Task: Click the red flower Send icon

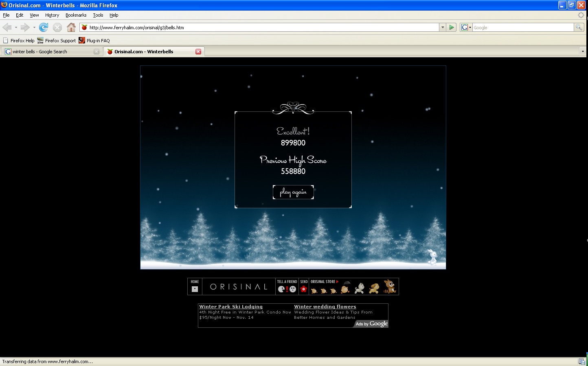Action: pos(303,289)
